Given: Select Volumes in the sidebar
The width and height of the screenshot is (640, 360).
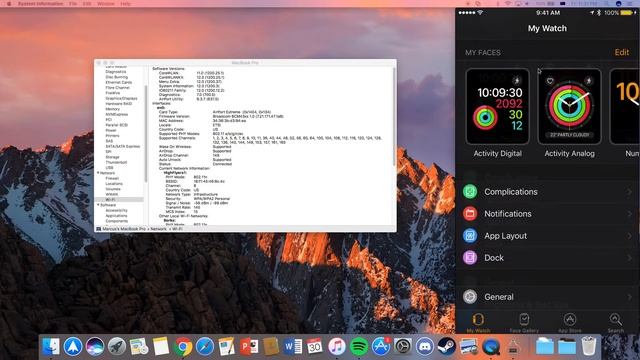Looking at the screenshot, I should (113, 189).
